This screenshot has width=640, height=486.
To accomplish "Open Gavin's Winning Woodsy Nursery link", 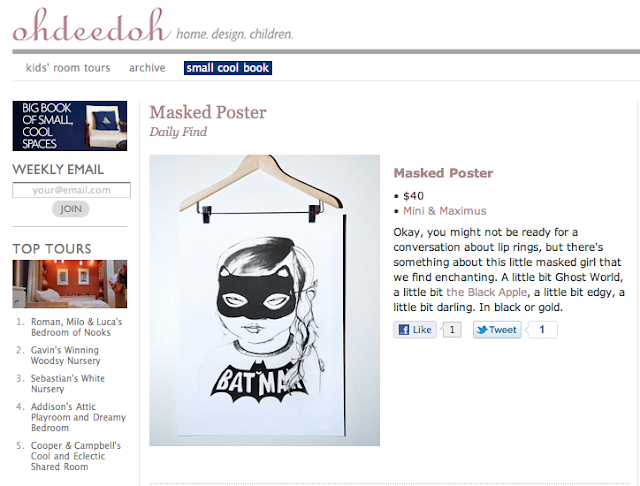I will pos(65,355).
